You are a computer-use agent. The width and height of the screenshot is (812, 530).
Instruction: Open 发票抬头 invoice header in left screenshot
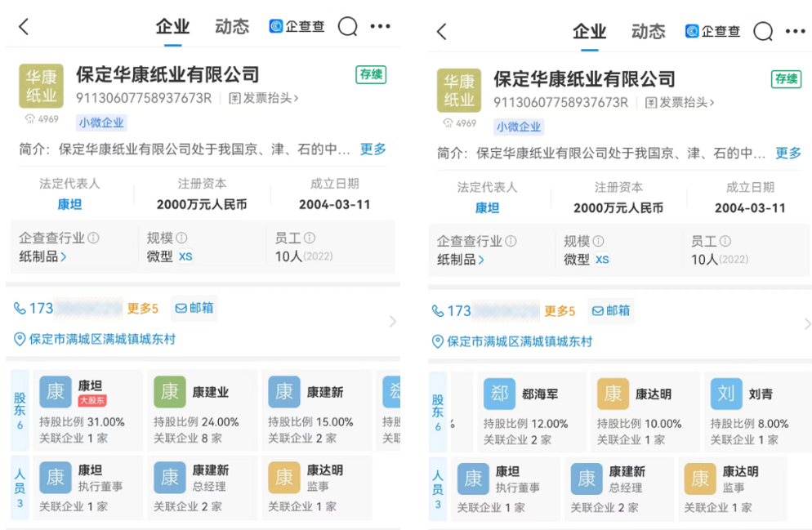click(x=264, y=98)
